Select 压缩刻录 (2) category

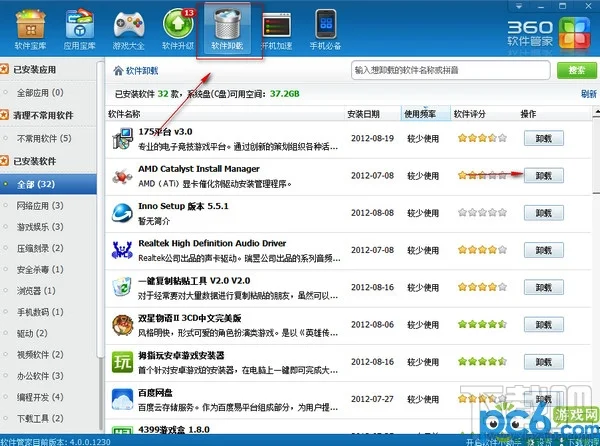point(40,248)
